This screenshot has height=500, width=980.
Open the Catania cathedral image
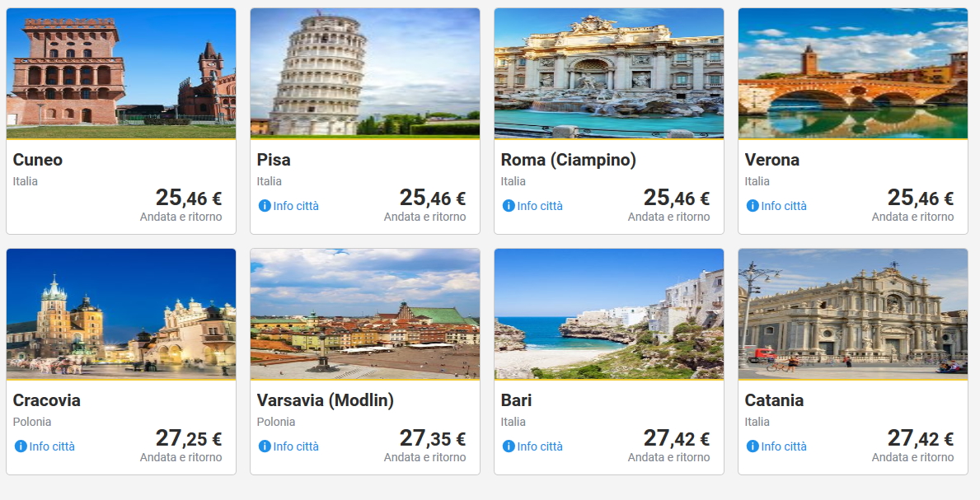point(853,314)
